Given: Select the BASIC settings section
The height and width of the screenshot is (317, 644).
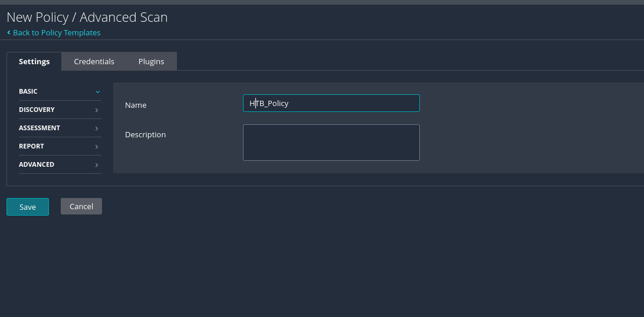Looking at the screenshot, I should 28,91.
